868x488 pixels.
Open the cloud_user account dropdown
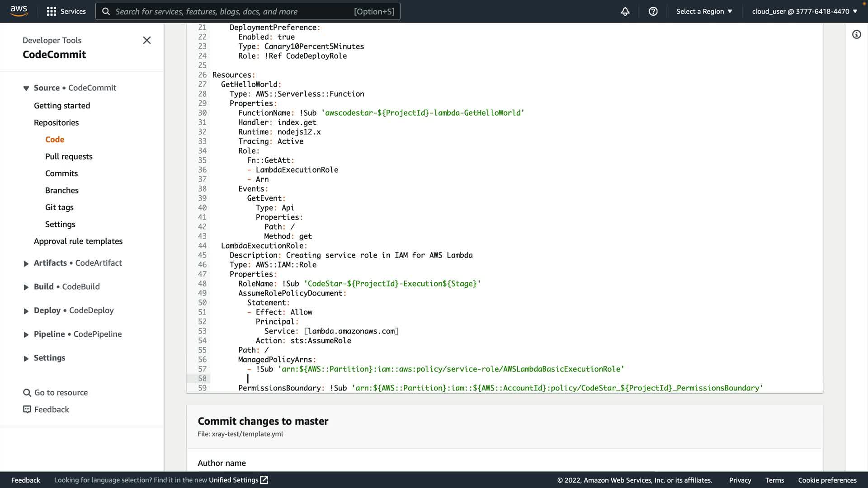tap(804, 11)
